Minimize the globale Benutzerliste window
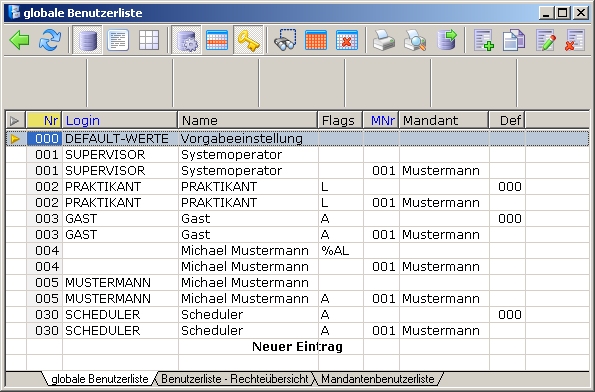Screen dimensions: 595x392 (547, 13)
